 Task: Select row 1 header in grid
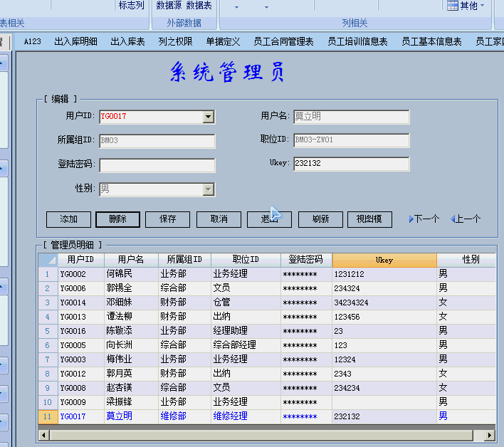click(x=48, y=274)
